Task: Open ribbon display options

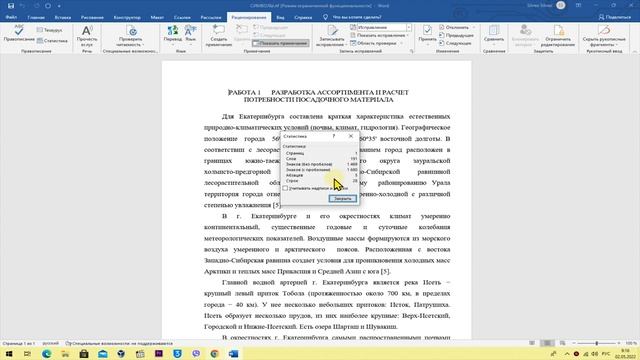Action: [x=578, y=5]
